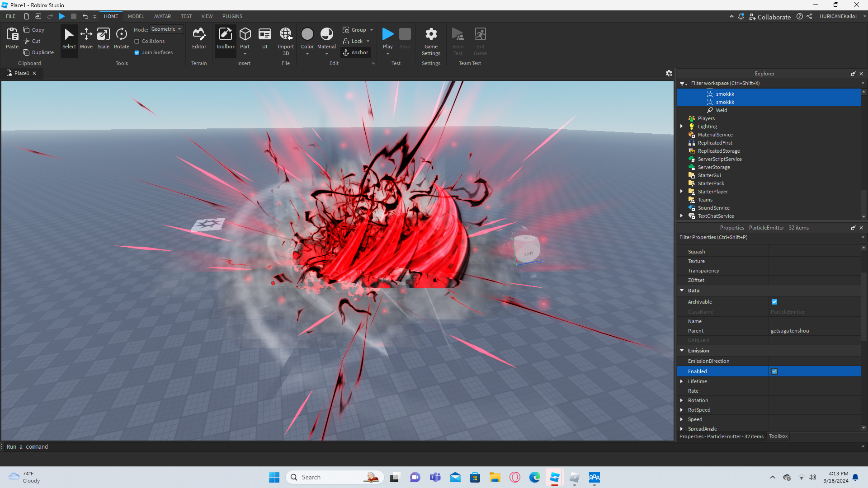Select the Scale tool
The width and height of the screenshot is (868, 488).
[x=103, y=38]
